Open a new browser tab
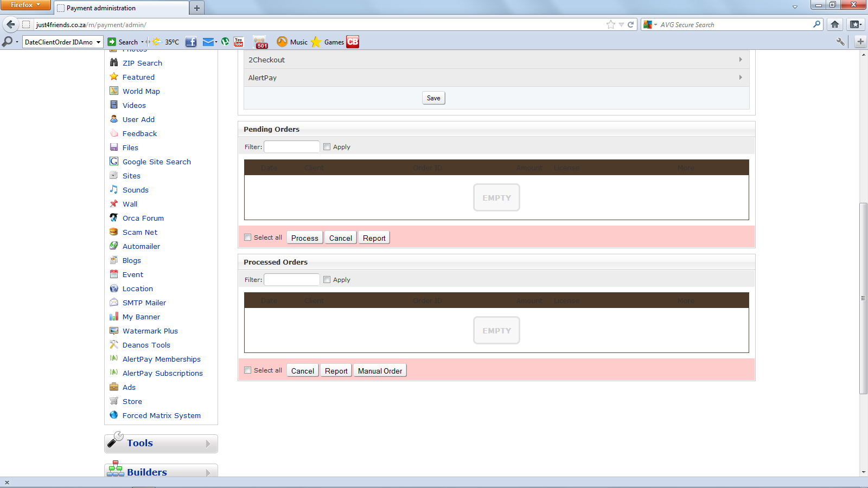 (x=197, y=8)
